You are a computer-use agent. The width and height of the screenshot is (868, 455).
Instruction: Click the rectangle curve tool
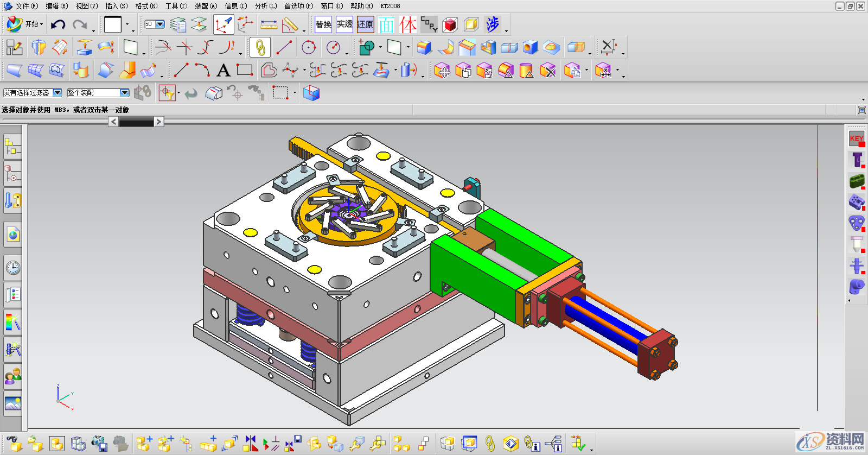tap(245, 71)
